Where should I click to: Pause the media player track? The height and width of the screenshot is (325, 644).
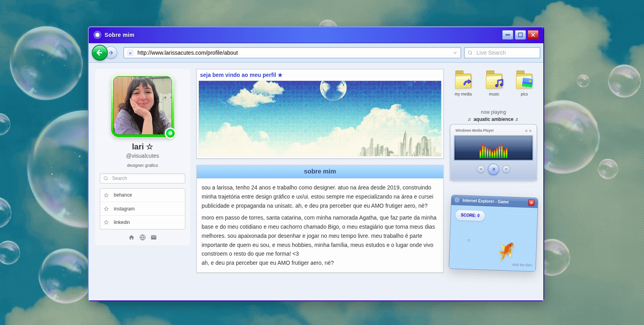pyautogui.click(x=493, y=169)
